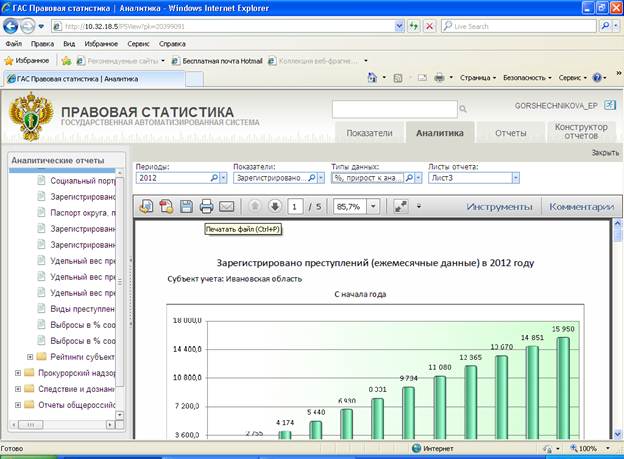The width and height of the screenshot is (624, 459).
Task: Click the Закрыть link
Action: click(x=605, y=152)
